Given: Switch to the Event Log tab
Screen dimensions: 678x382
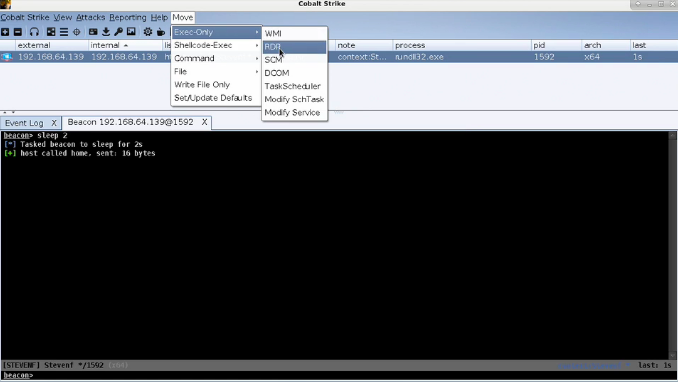Looking at the screenshot, I should pos(24,123).
